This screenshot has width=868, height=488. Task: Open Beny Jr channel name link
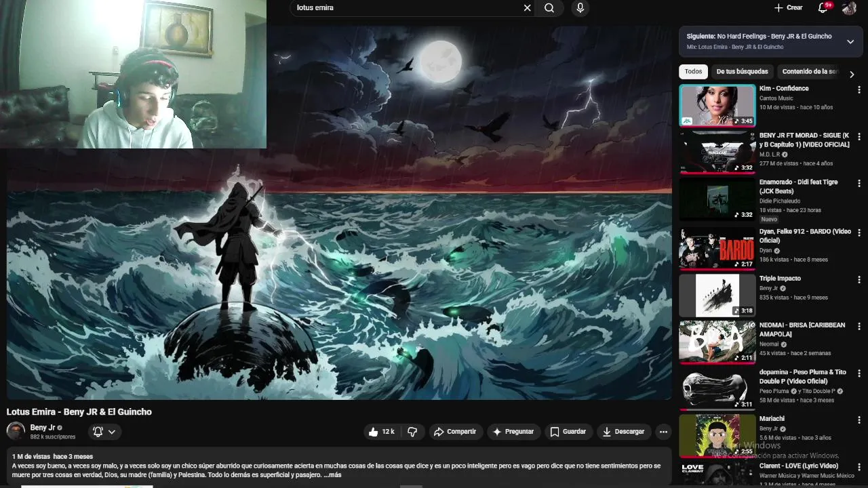pos(42,428)
